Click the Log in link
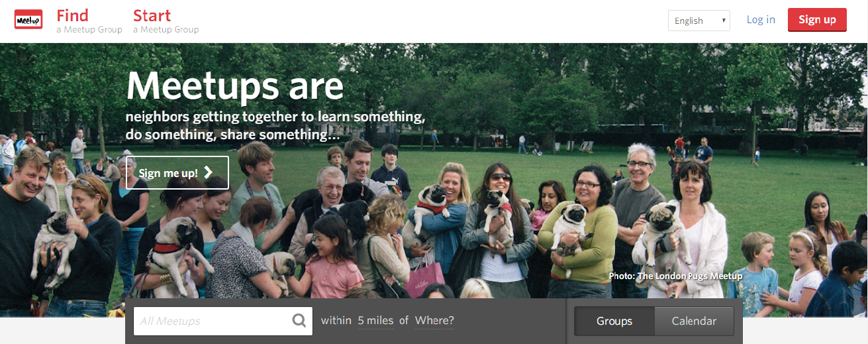The width and height of the screenshot is (868, 344). pos(761,20)
